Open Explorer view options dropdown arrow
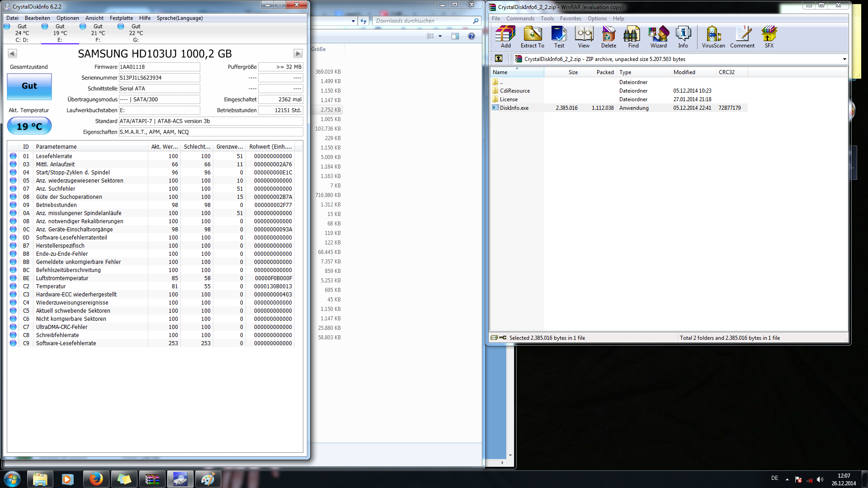868x488 pixels. pyautogui.click(x=440, y=36)
